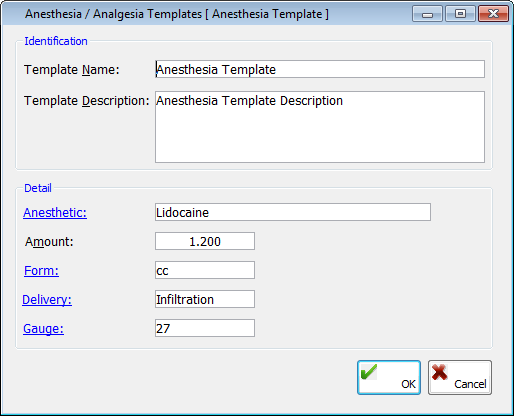This screenshot has width=514, height=416.
Task: Open the Gauge lookup link
Action: (43, 329)
